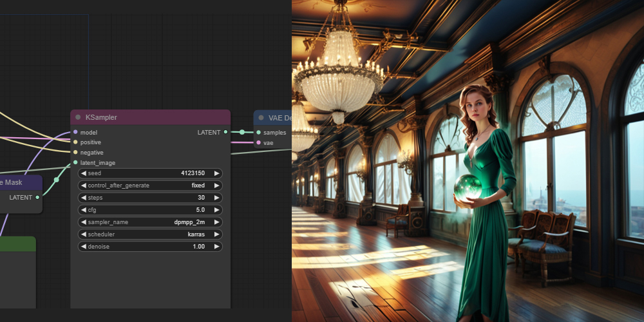Click the KSampler latent_image input socket
Image resolution: width=644 pixels, height=322 pixels.
75,163
